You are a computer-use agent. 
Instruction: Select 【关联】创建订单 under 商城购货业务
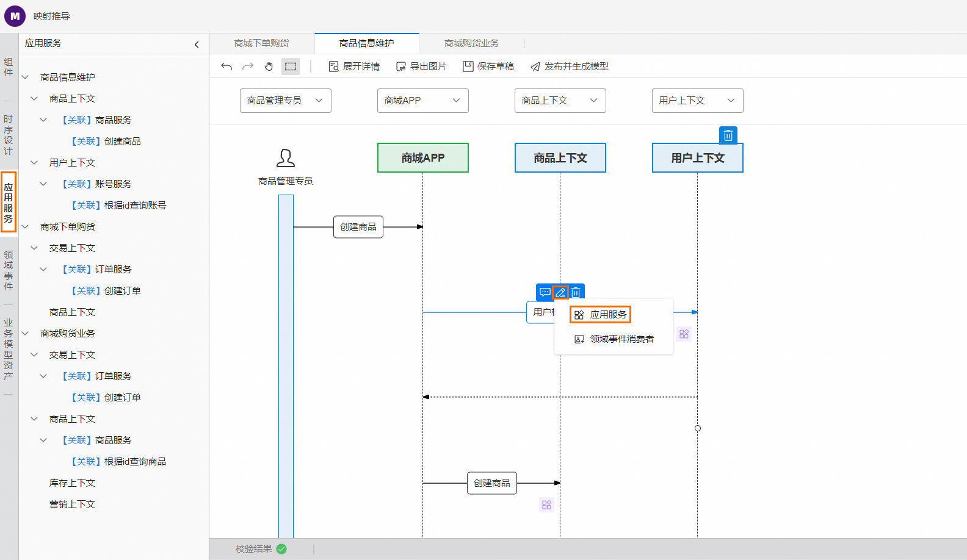[106, 398]
